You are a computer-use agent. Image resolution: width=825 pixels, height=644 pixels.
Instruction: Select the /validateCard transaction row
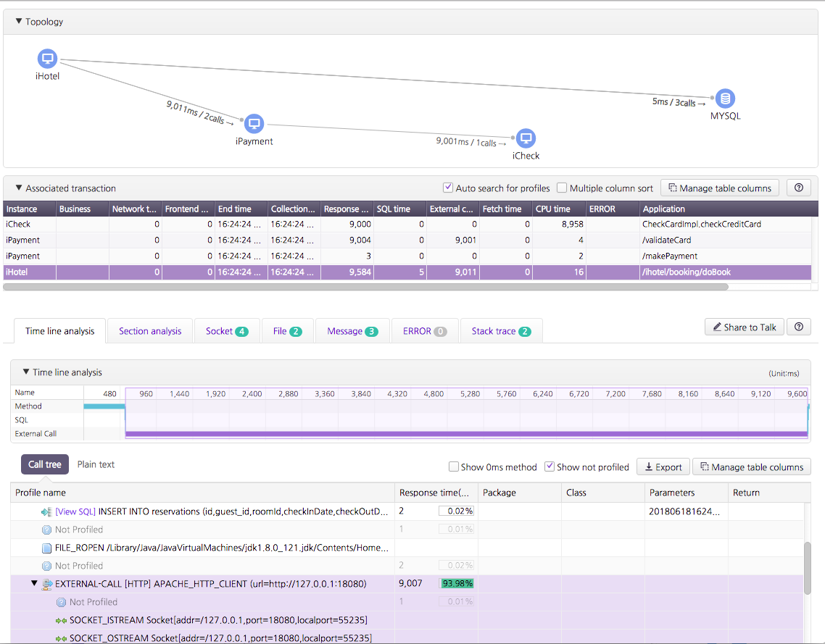407,240
